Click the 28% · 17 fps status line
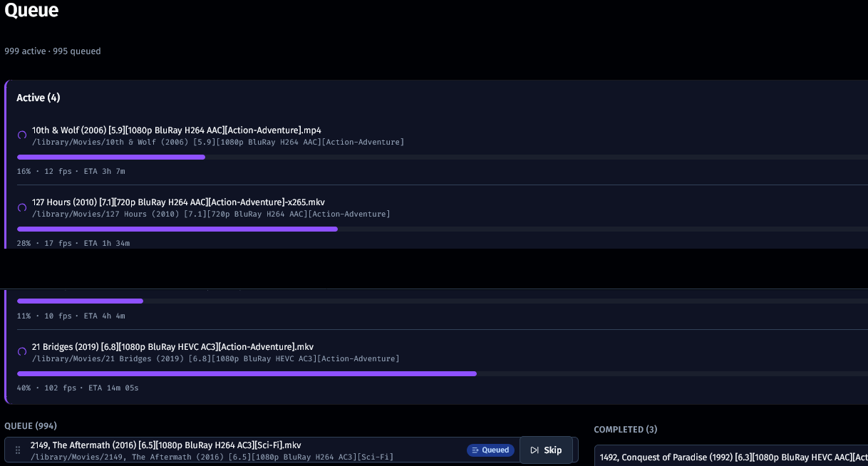 [x=73, y=244]
